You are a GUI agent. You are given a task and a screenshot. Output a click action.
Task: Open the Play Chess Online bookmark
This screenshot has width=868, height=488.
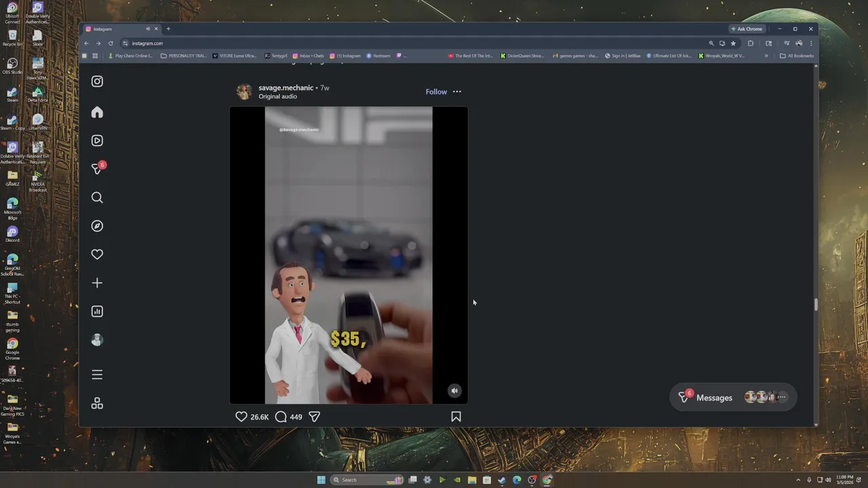click(130, 56)
